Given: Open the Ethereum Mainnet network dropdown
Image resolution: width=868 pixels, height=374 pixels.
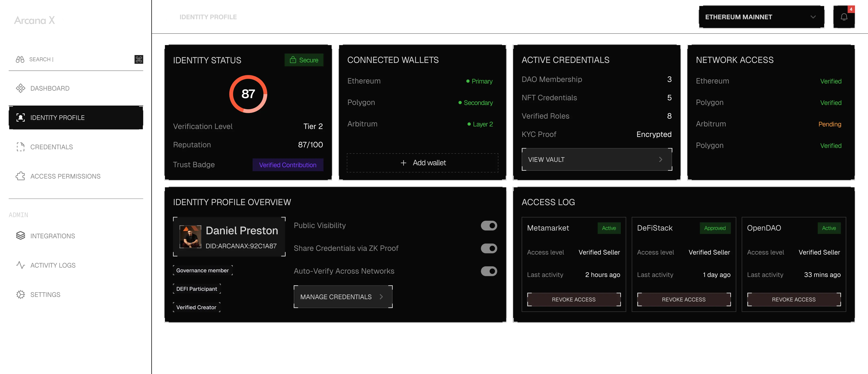Looking at the screenshot, I should click(761, 16).
